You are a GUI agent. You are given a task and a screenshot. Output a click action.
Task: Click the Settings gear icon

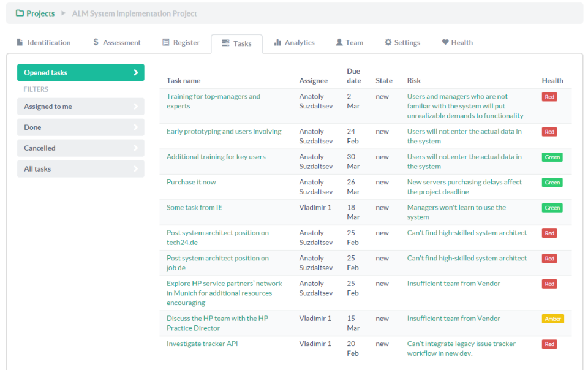(x=388, y=43)
